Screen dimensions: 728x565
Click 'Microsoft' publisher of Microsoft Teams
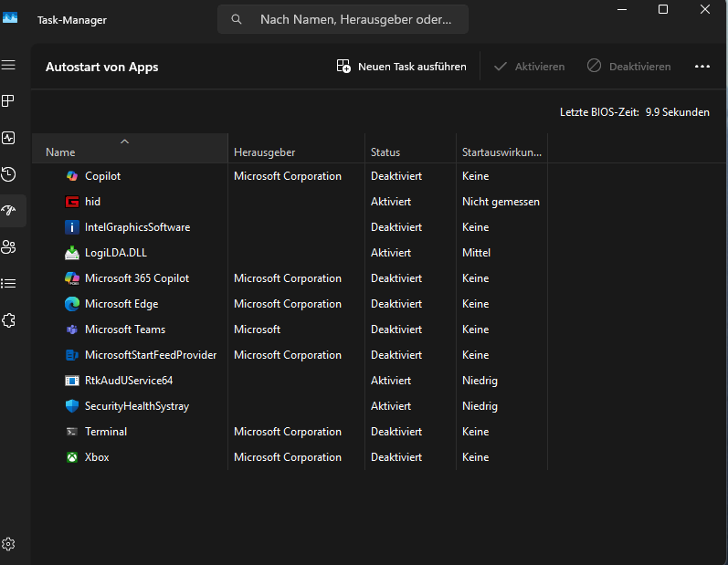pyautogui.click(x=258, y=330)
